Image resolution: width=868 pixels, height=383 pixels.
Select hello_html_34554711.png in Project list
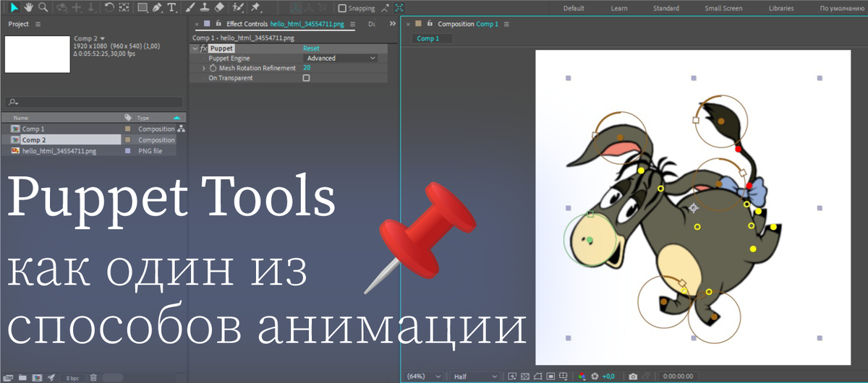click(x=59, y=151)
